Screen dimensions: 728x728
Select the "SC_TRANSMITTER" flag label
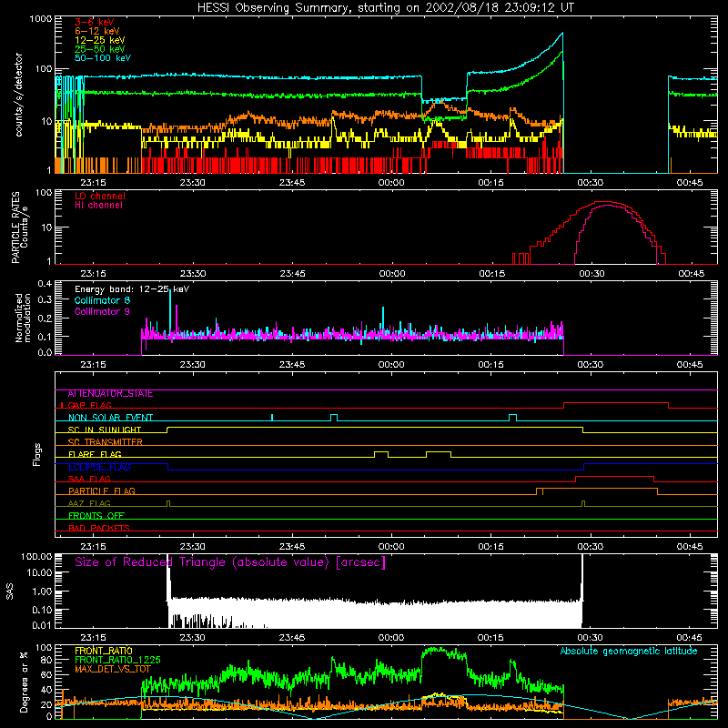(x=106, y=442)
